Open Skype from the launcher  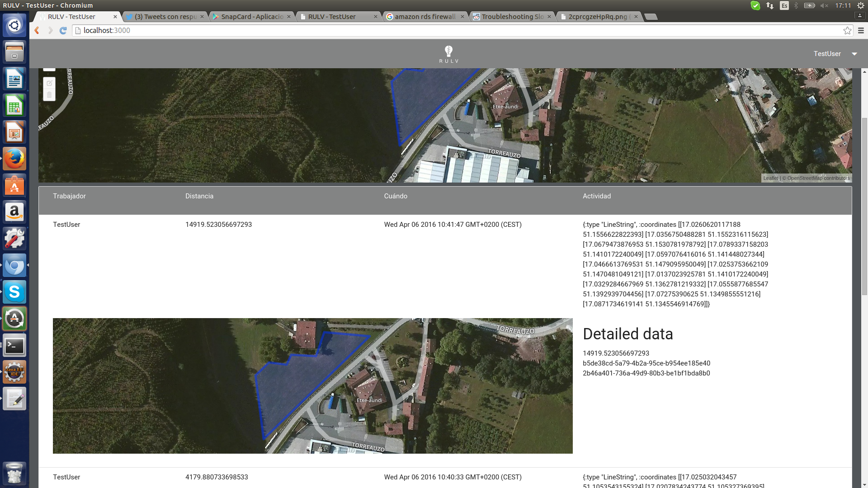[x=14, y=292]
